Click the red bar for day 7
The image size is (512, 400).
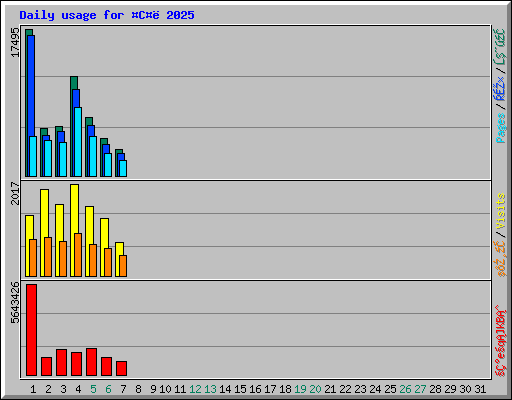(121, 368)
